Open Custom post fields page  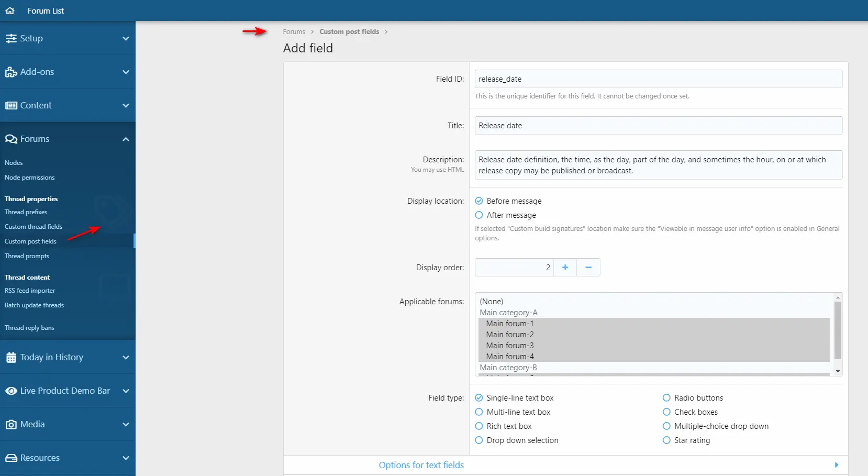pyautogui.click(x=30, y=241)
